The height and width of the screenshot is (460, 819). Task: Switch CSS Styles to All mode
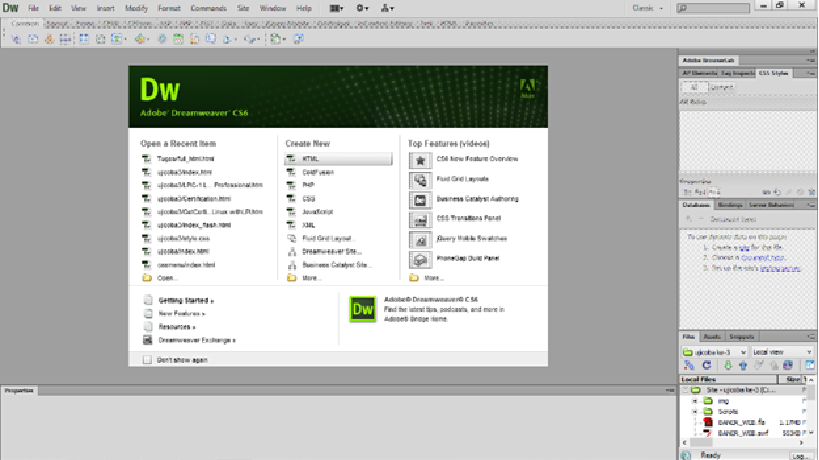coord(694,87)
